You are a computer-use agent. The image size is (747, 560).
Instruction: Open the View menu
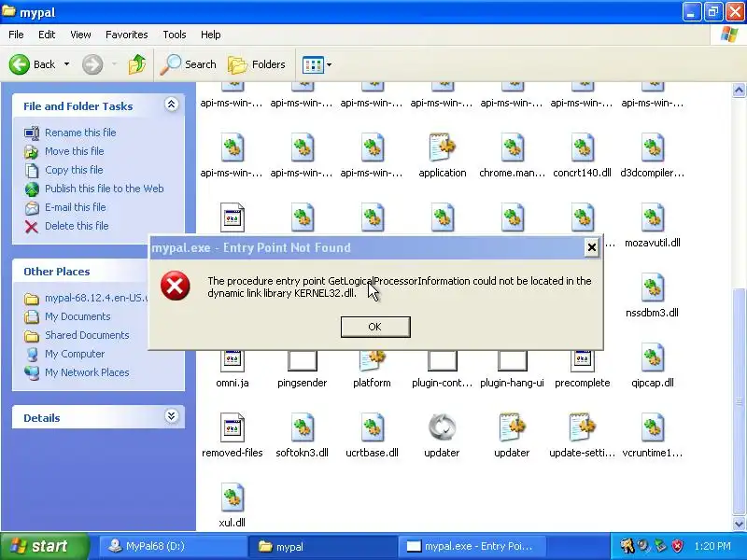pyautogui.click(x=80, y=35)
